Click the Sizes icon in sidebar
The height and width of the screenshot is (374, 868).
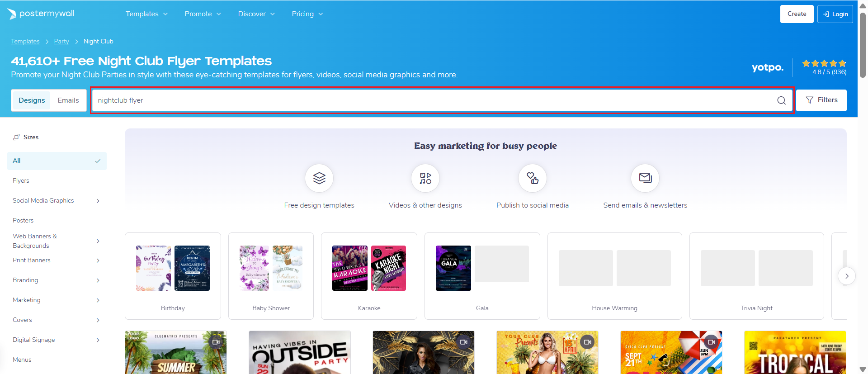(x=16, y=137)
